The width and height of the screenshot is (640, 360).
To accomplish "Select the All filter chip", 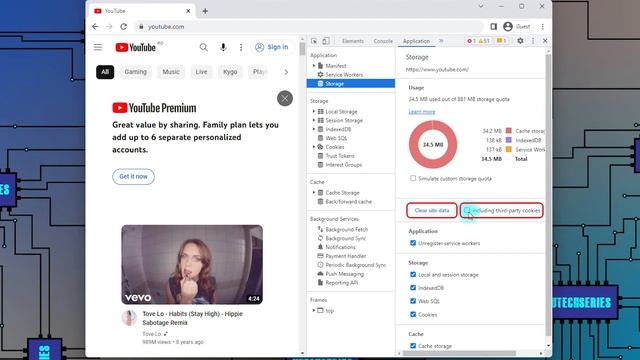I will (x=105, y=72).
